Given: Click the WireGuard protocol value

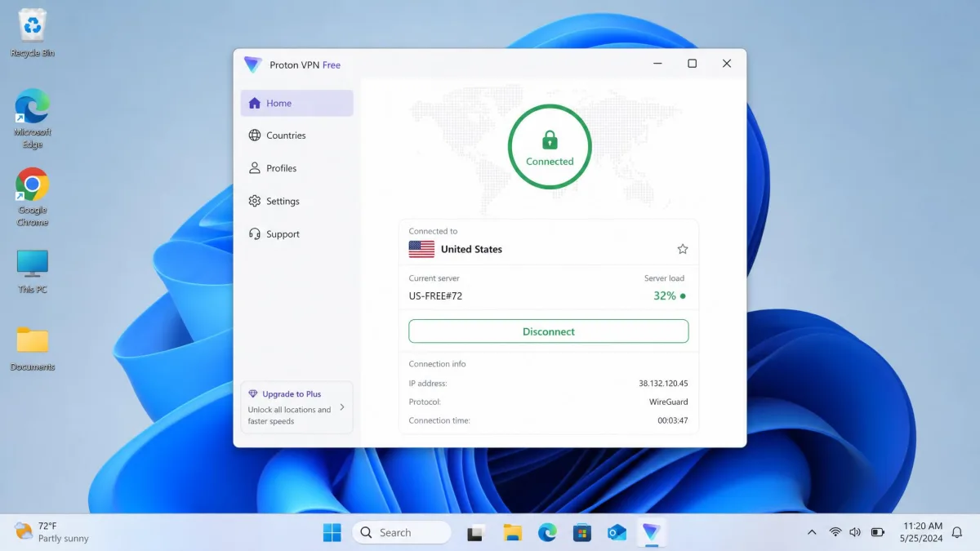Looking at the screenshot, I should 668,402.
